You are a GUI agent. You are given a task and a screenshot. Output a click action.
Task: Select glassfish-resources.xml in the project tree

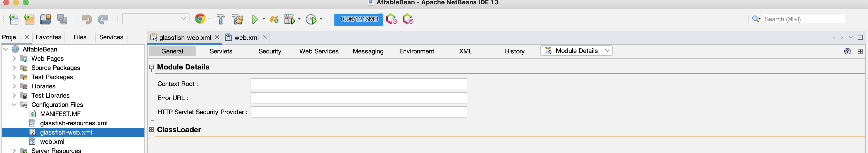coord(74,123)
